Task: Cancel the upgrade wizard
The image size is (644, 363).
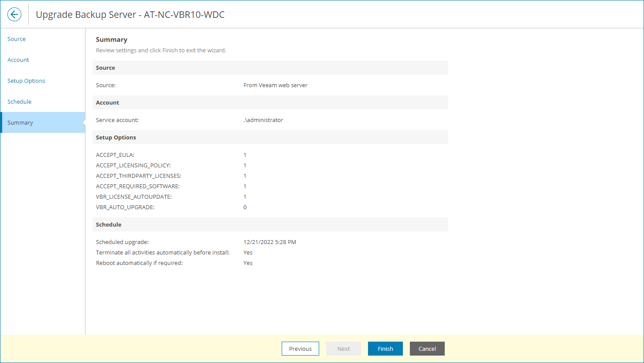Action: tap(427, 349)
